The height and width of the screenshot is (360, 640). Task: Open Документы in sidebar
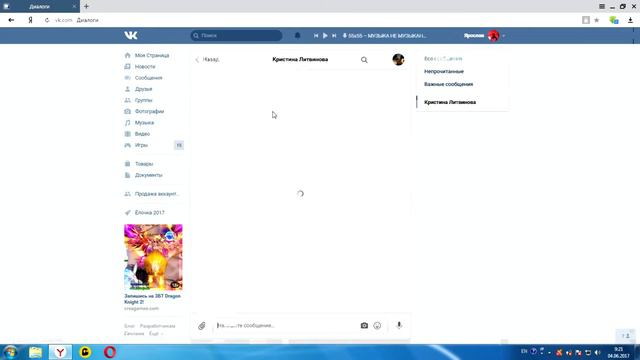[149, 175]
